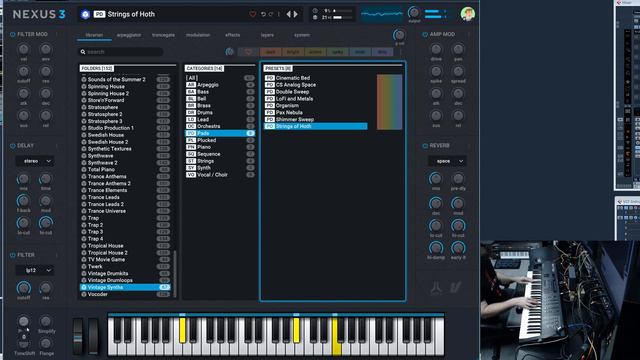640x360 pixels.
Task: Click the Amp Mod pan knob
Action: click(x=458, y=49)
